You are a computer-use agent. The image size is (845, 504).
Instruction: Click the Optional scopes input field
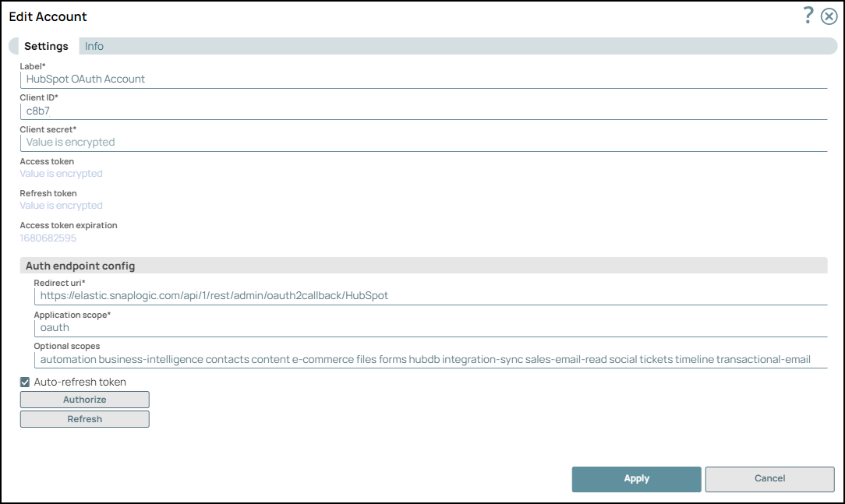coord(430,359)
